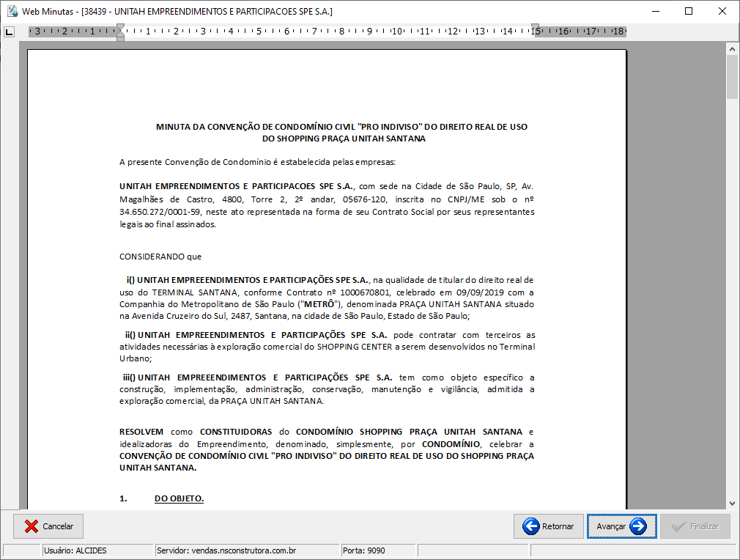
Task: Click the contract number '1000670801'
Action: click(x=365, y=292)
